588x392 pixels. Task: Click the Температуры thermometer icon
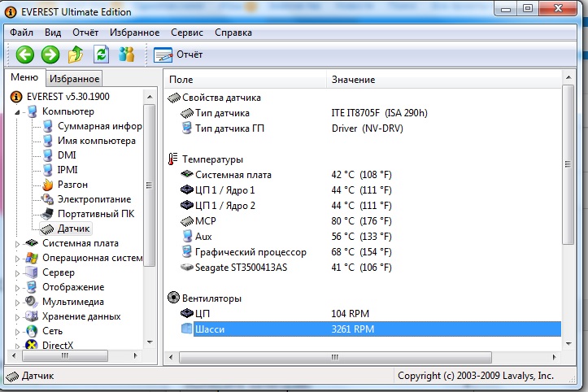[172, 159]
